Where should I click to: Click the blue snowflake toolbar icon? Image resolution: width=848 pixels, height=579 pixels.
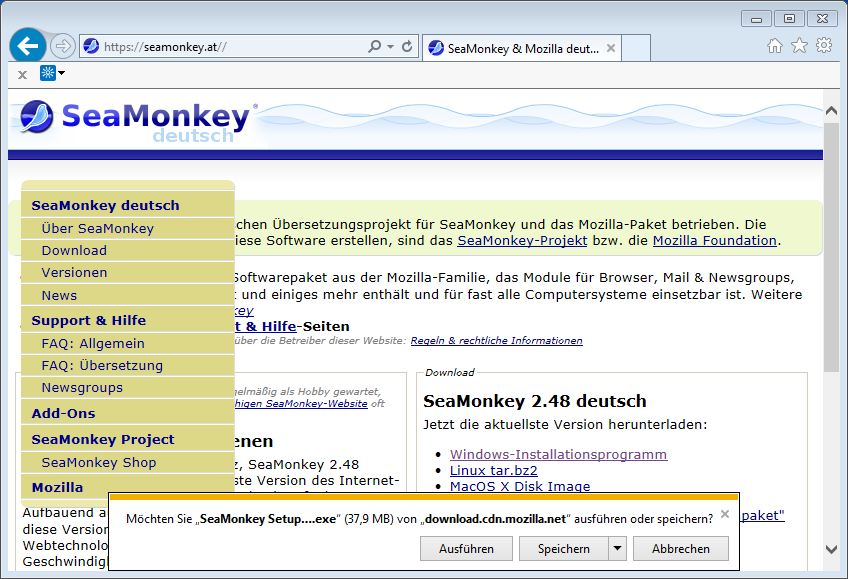coord(48,72)
